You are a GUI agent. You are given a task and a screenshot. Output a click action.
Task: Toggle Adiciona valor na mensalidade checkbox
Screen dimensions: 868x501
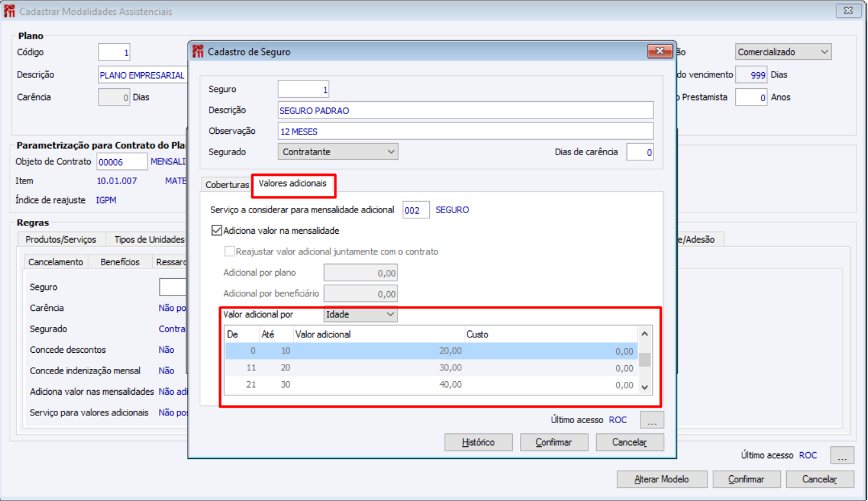pos(217,230)
